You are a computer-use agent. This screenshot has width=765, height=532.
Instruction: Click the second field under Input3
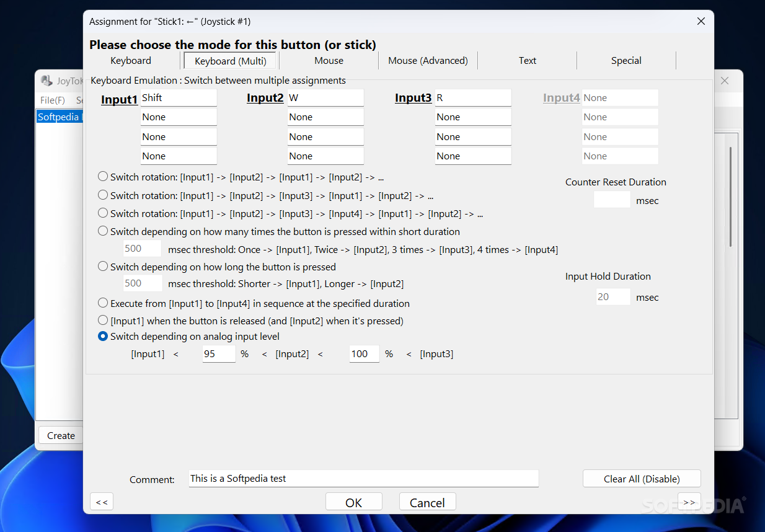coord(473,117)
